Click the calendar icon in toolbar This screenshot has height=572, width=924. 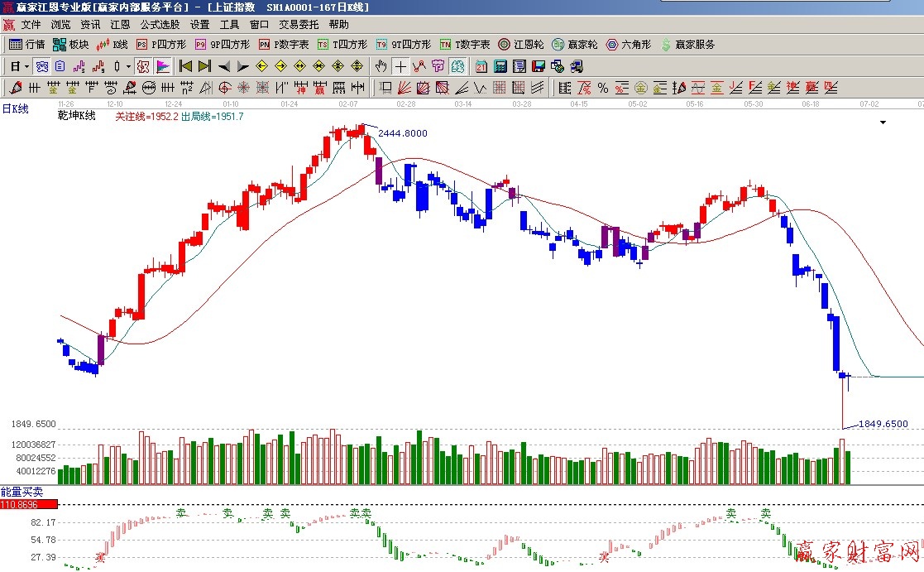pyautogui.click(x=481, y=66)
